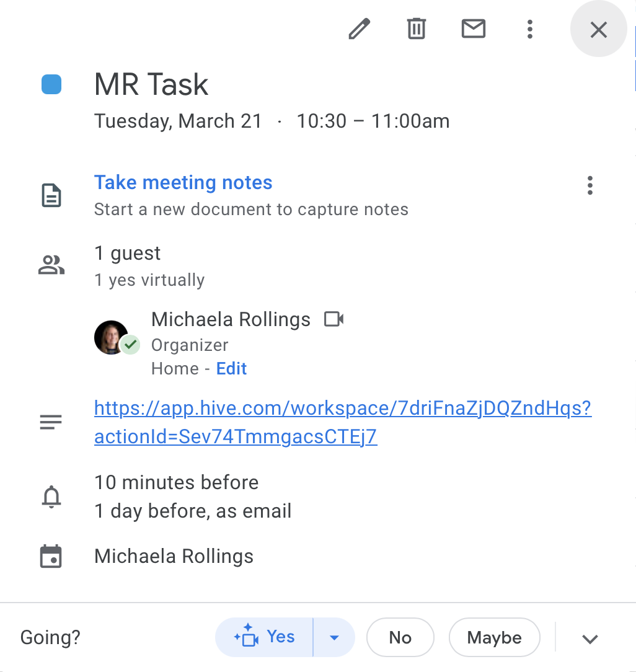Open the meeting notes three-dot menu
Screen dimensions: 636x672
click(x=590, y=185)
